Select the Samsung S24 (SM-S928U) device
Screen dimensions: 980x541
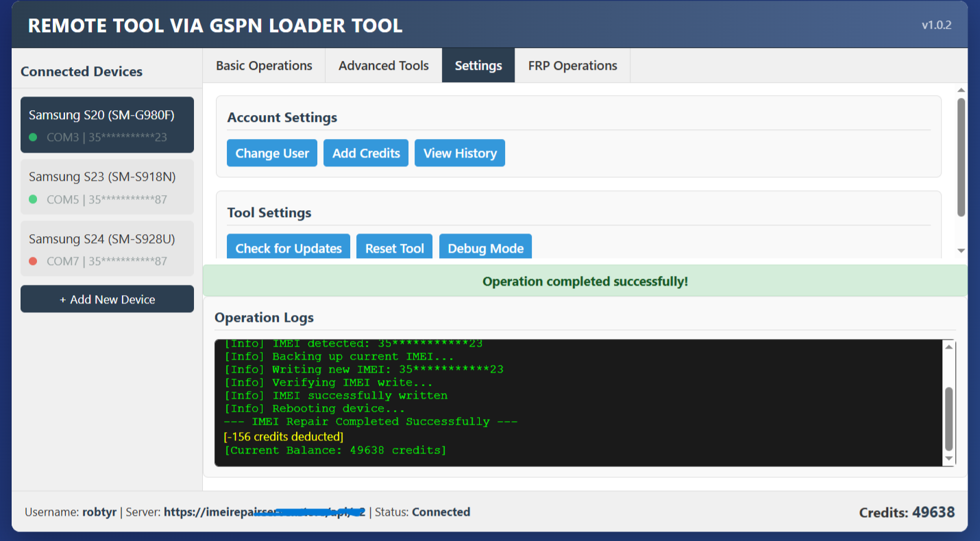tap(107, 248)
